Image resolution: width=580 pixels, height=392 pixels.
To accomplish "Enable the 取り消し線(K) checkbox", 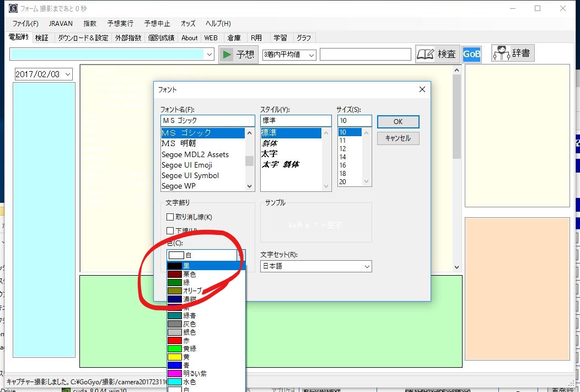I will tap(170, 217).
